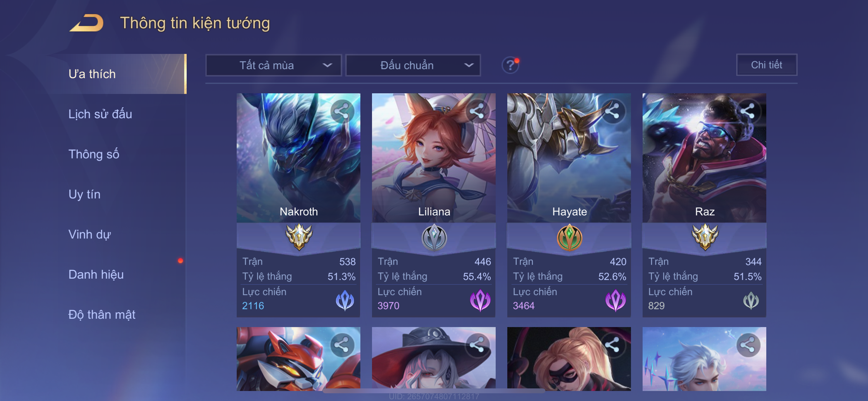The width and height of the screenshot is (868, 401).
Task: Open the Lịch sử đấu tab
Action: click(100, 114)
